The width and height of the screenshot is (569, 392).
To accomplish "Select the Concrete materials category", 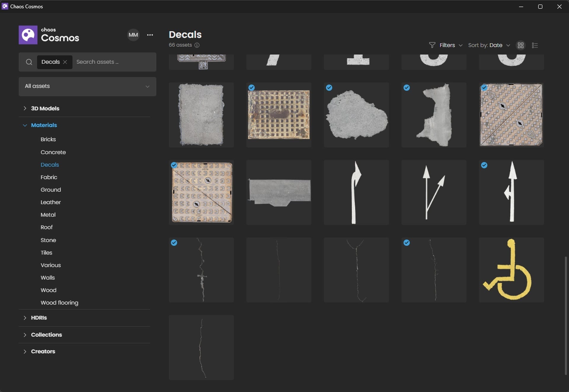I will [x=53, y=152].
